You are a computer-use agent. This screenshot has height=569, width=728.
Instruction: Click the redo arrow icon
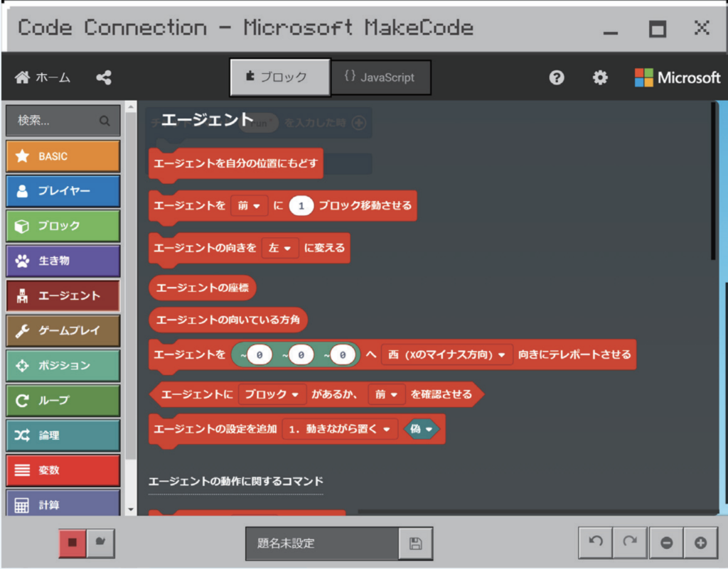tap(630, 542)
